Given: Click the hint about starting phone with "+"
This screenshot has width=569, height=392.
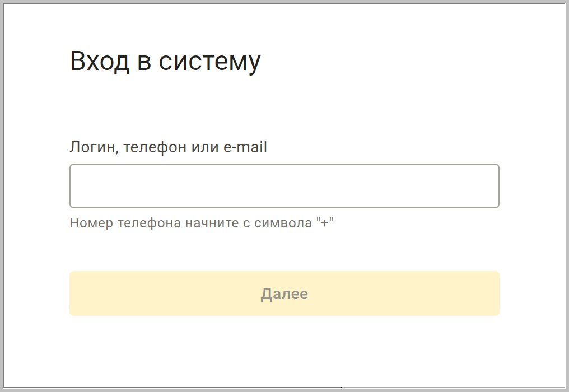Looking at the screenshot, I should [x=202, y=223].
